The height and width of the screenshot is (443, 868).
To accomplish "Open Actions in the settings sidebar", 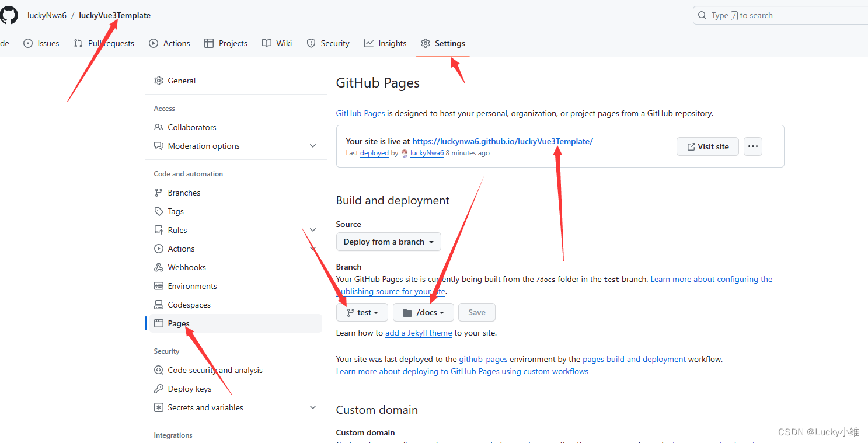I will click(x=236, y=249).
